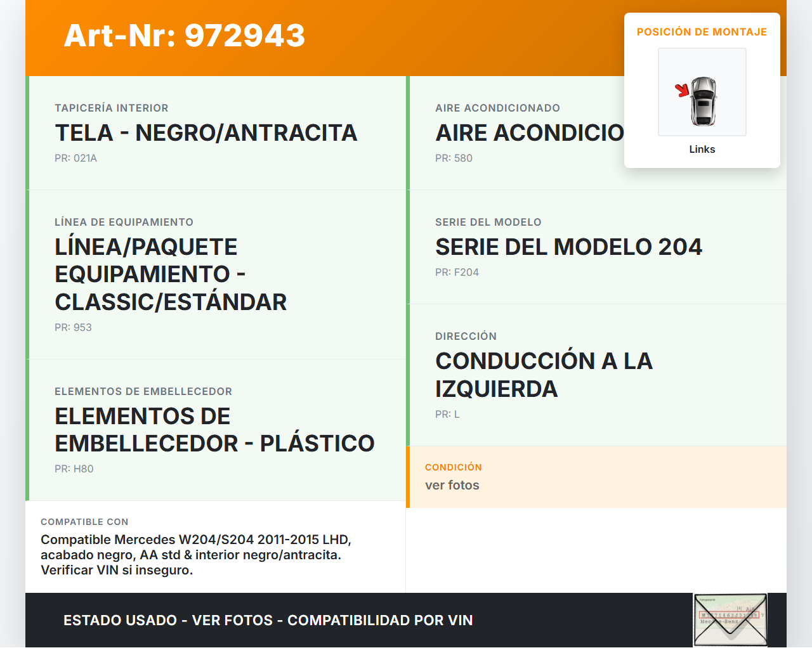
Task: Select the 'Links' caption under car image
Action: pyautogui.click(x=702, y=149)
